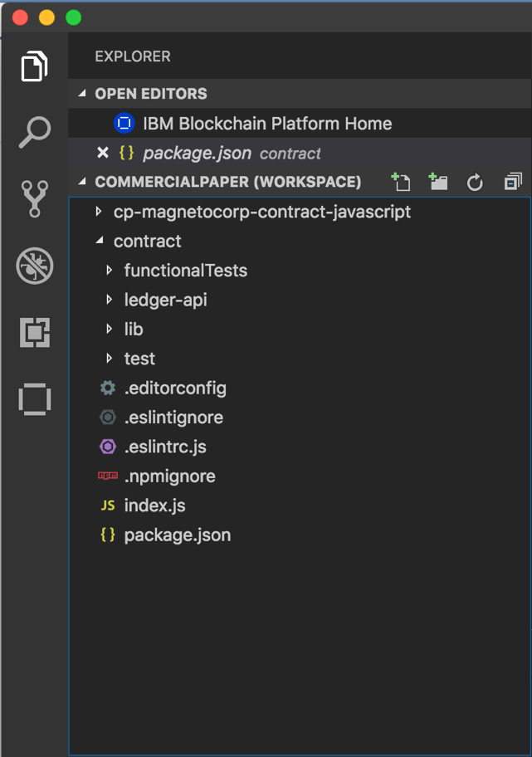This screenshot has height=757, width=532.
Task: Collapse the contract folder arrow
Action: click(100, 241)
